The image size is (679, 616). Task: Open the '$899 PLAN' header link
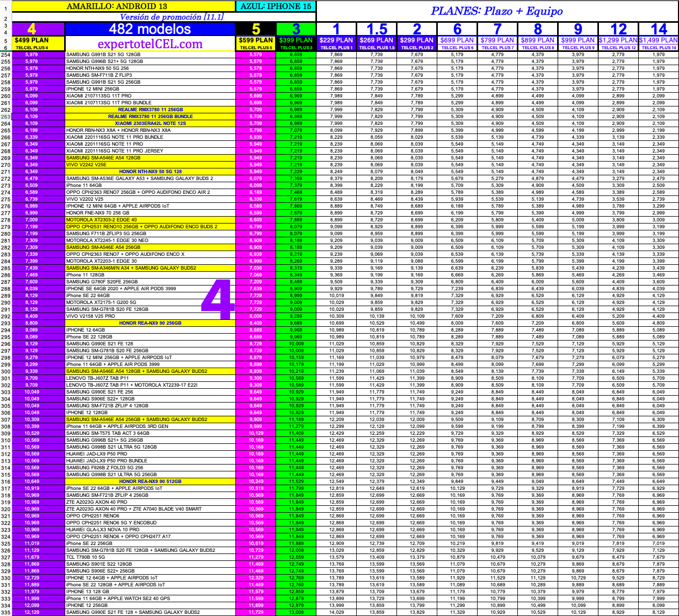[538, 40]
